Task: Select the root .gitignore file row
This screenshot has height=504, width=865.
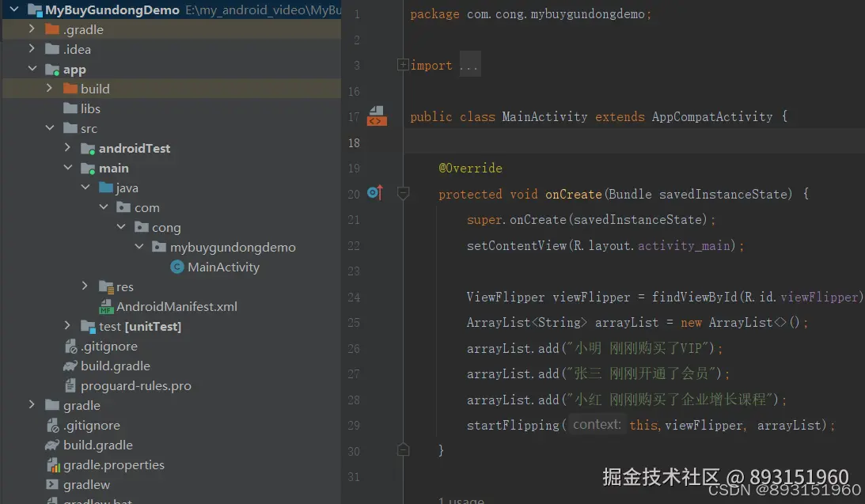Action: click(172, 425)
